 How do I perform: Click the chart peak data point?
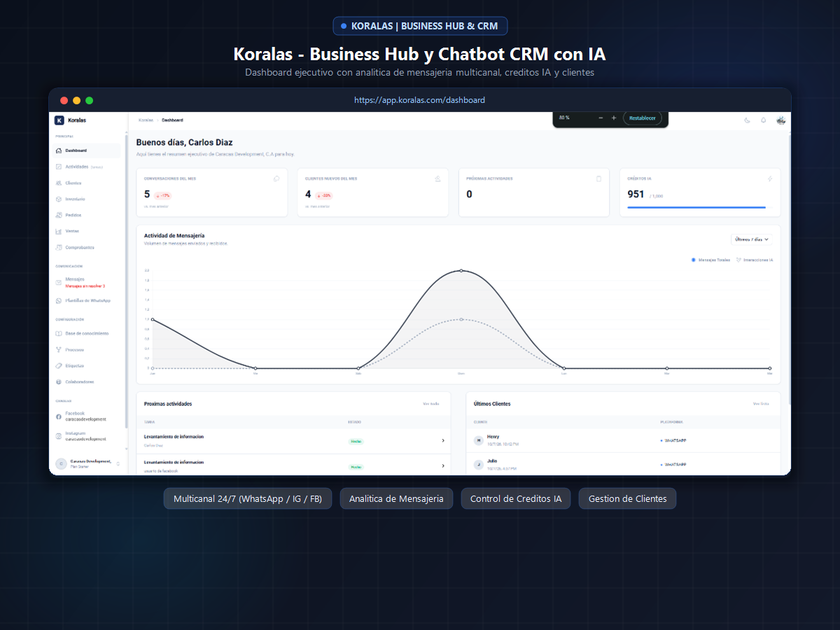pos(461,270)
